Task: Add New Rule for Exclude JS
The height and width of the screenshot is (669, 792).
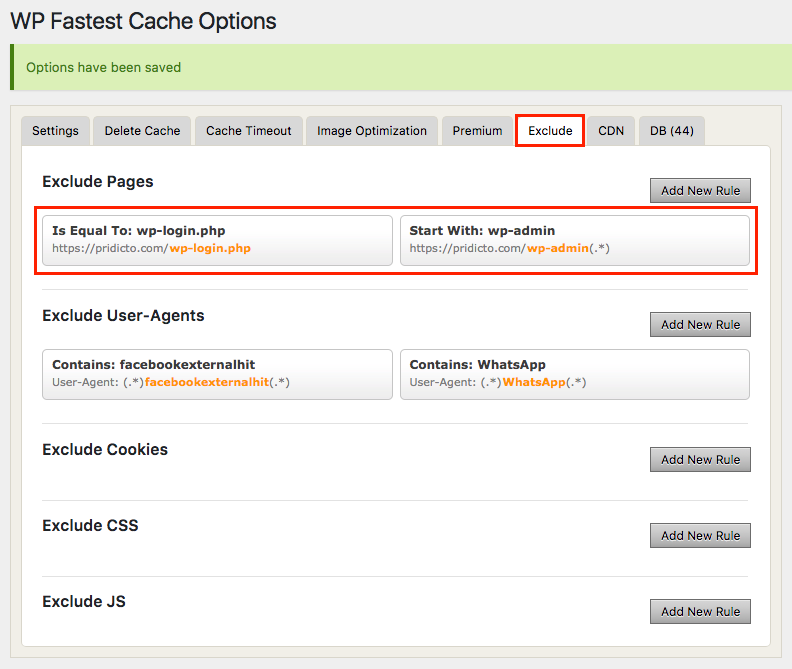Action: click(x=700, y=612)
